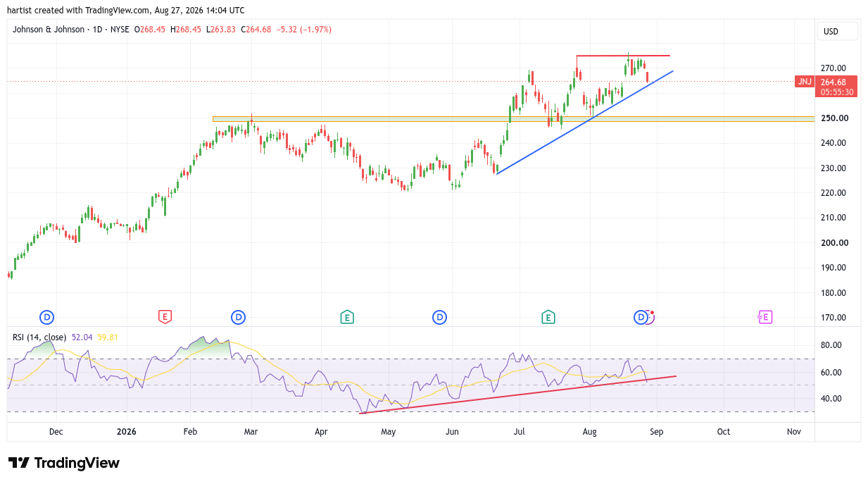This screenshot has height=484, width=868.
Task: Click the Jun time axis label
Action: [452, 432]
